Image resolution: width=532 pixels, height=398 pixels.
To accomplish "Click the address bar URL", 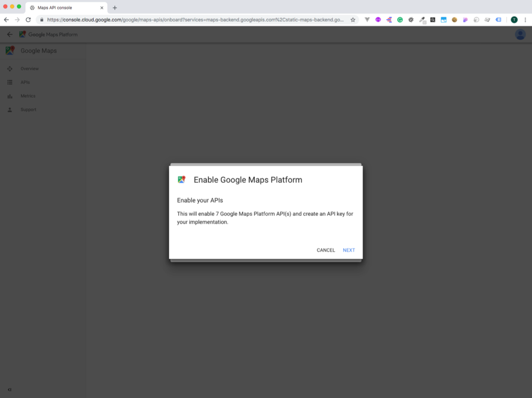I will (195, 20).
